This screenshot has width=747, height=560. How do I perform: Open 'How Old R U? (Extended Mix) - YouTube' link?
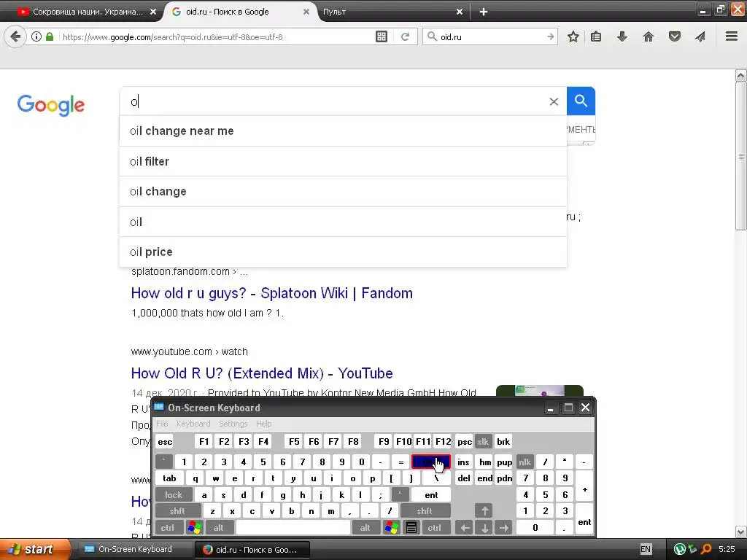[x=262, y=373]
